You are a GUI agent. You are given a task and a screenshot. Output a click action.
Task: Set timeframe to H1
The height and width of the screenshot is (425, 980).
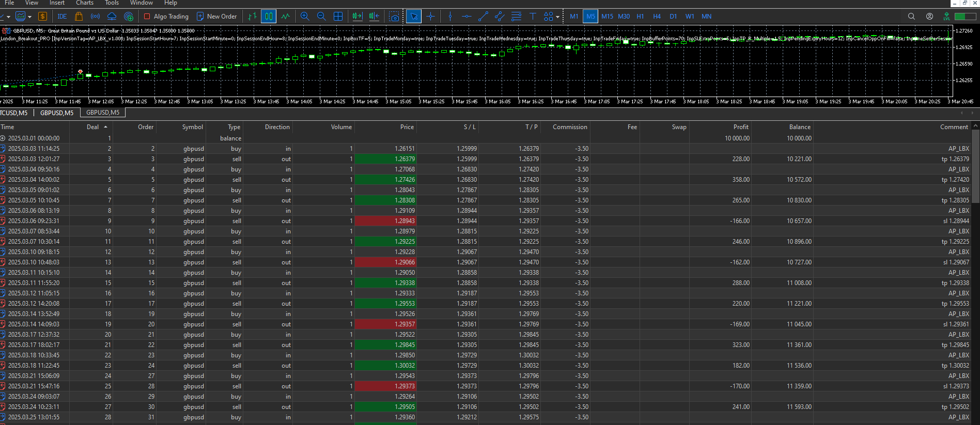640,17
